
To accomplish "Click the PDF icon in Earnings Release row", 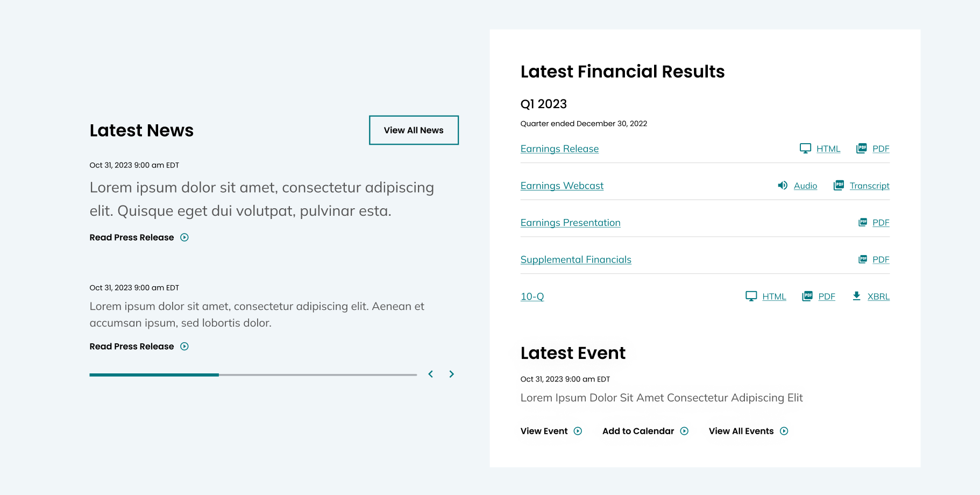I will (861, 148).
